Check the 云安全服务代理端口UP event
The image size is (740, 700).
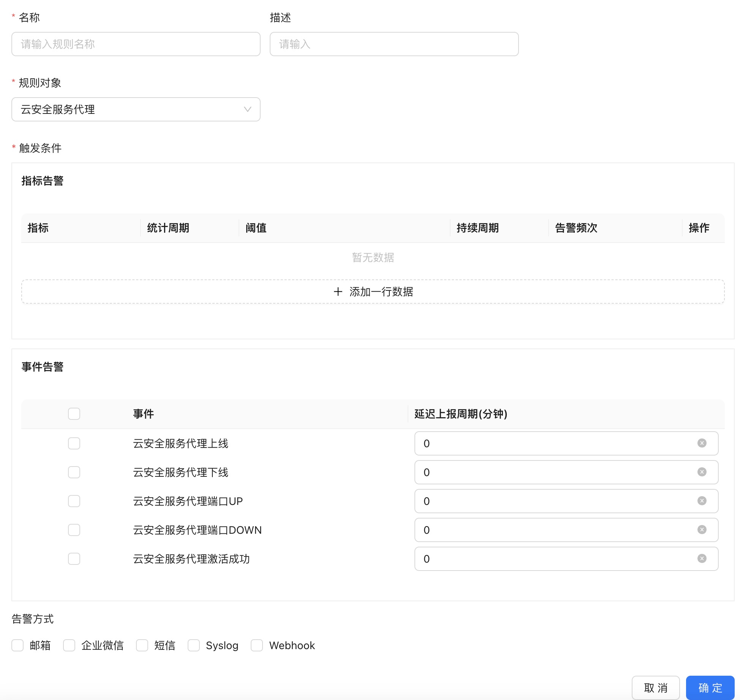click(74, 501)
